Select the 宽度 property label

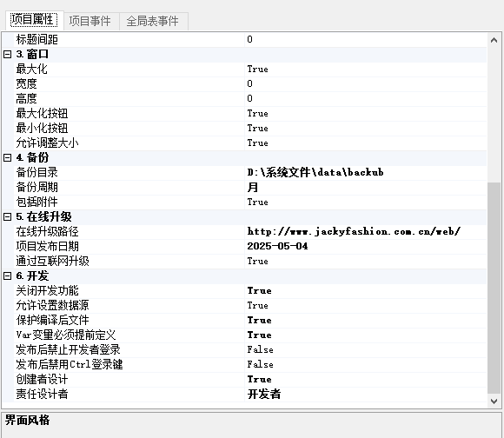coord(26,84)
